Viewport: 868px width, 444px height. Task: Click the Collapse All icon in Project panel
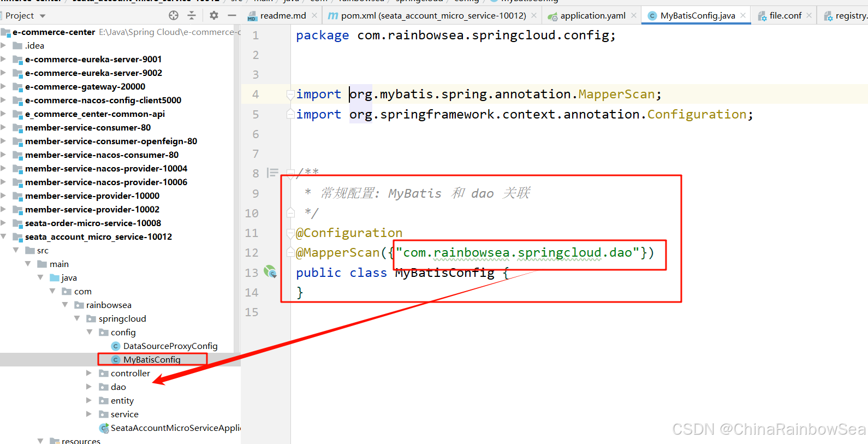pyautogui.click(x=192, y=15)
